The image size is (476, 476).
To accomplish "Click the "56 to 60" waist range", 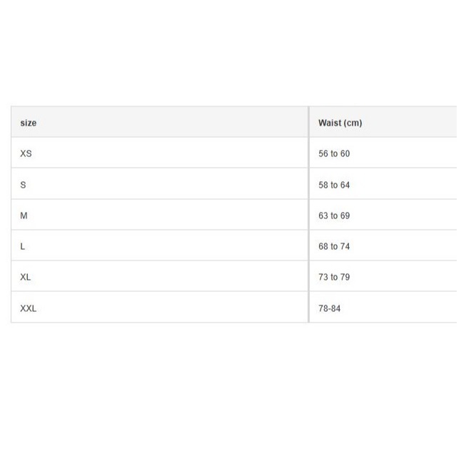I will click(334, 153).
